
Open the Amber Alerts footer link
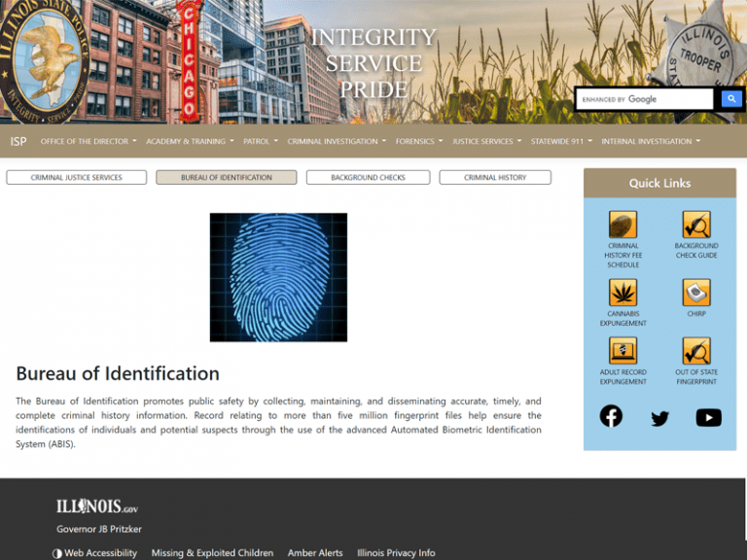pyautogui.click(x=315, y=553)
